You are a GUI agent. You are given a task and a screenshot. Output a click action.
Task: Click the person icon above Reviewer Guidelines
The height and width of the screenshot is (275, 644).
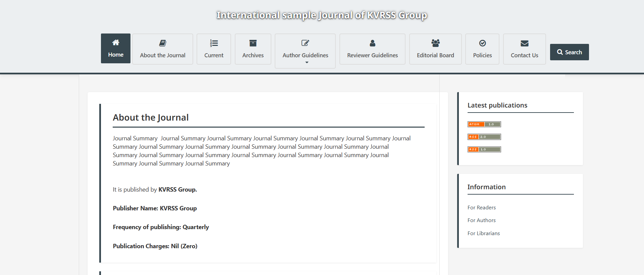coord(372,43)
